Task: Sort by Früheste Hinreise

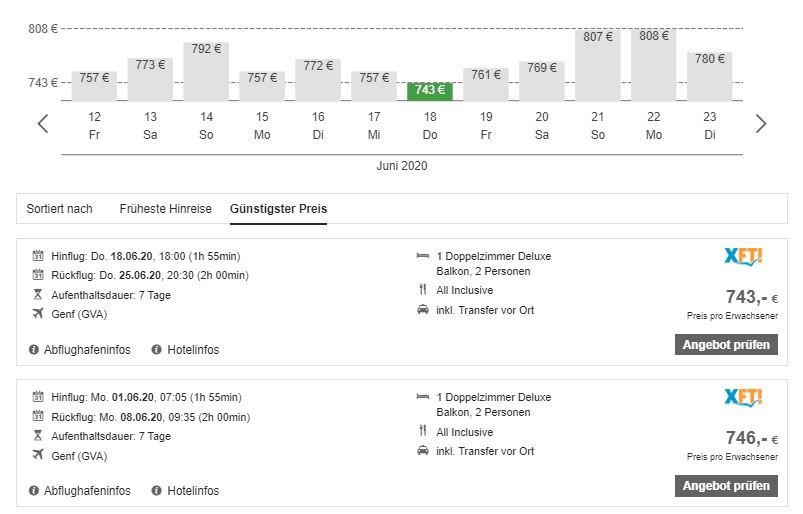Action: (x=165, y=209)
